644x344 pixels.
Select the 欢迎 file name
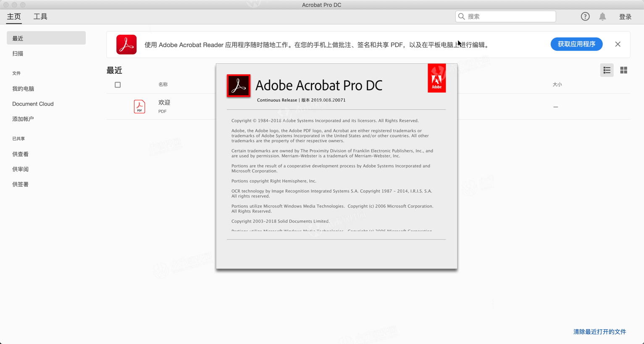[164, 102]
